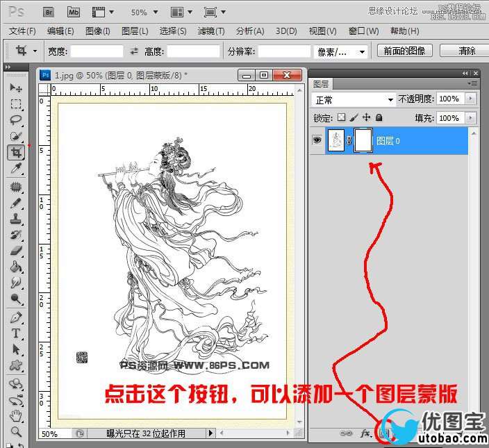Select the Move tool
489x448 pixels.
tap(16, 88)
